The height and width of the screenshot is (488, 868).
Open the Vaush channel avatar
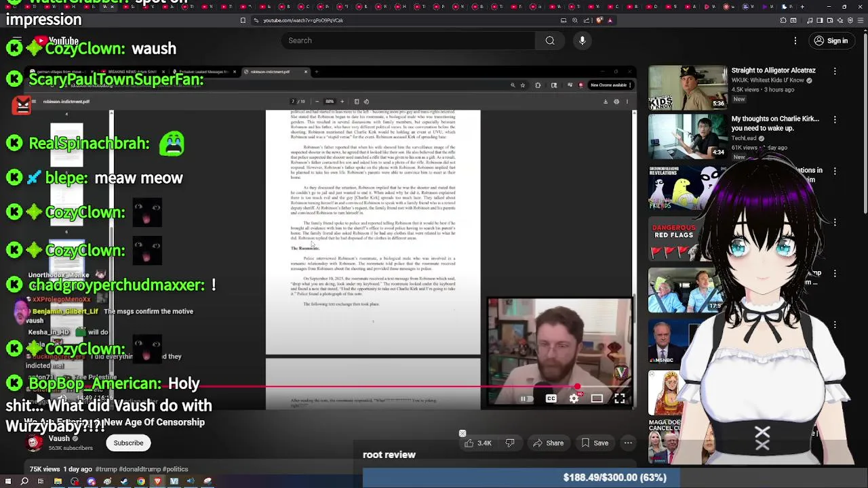coord(34,443)
